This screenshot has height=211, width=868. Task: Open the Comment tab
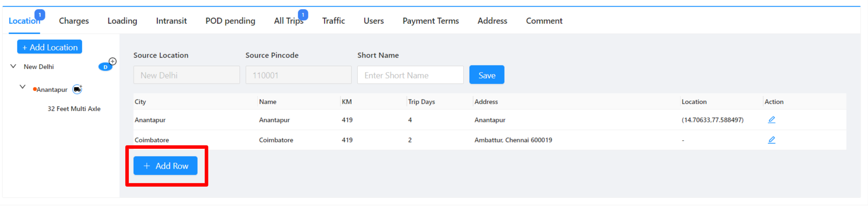(544, 21)
